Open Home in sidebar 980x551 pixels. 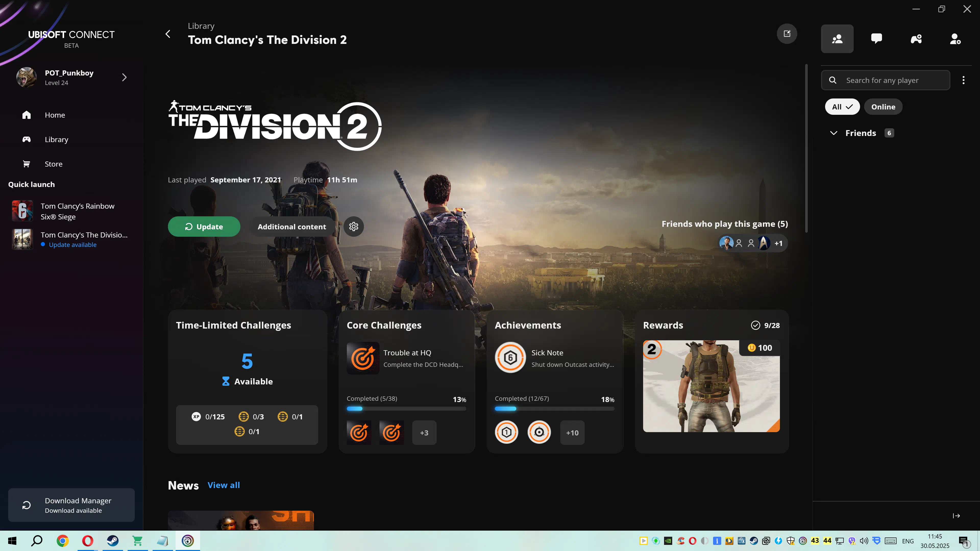[x=55, y=115]
